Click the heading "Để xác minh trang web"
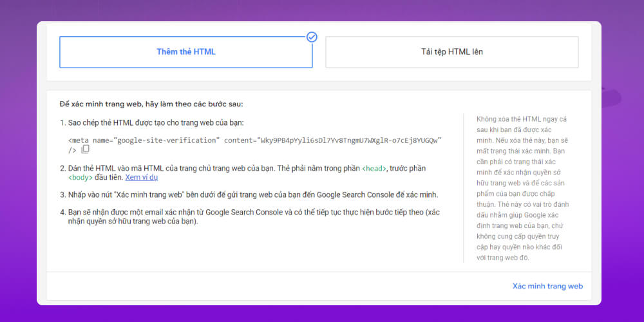This screenshot has width=644, height=322. point(151,104)
